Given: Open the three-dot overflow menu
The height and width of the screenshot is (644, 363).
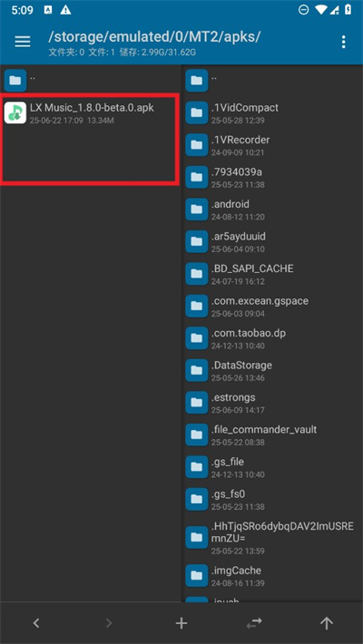Looking at the screenshot, I should pos(343,42).
